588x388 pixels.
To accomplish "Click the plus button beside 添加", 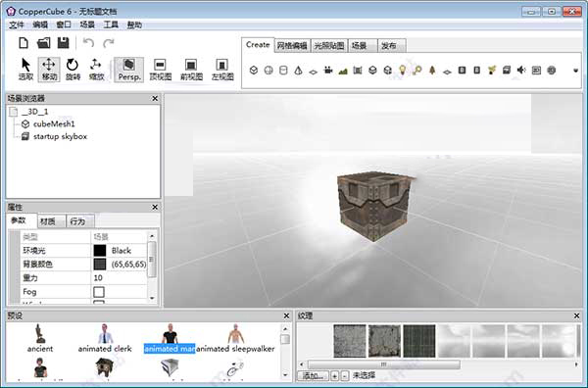I will (x=335, y=375).
